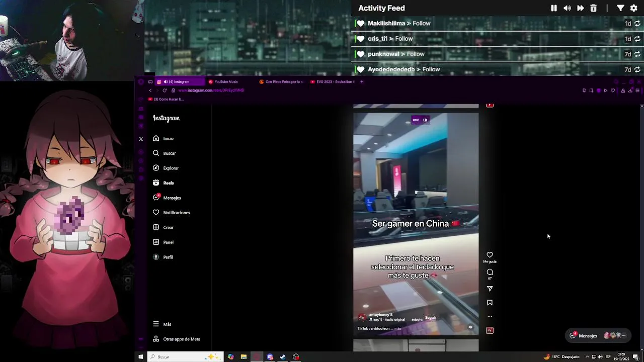Open Notificaciones in Instagram sidebar

pos(172,213)
